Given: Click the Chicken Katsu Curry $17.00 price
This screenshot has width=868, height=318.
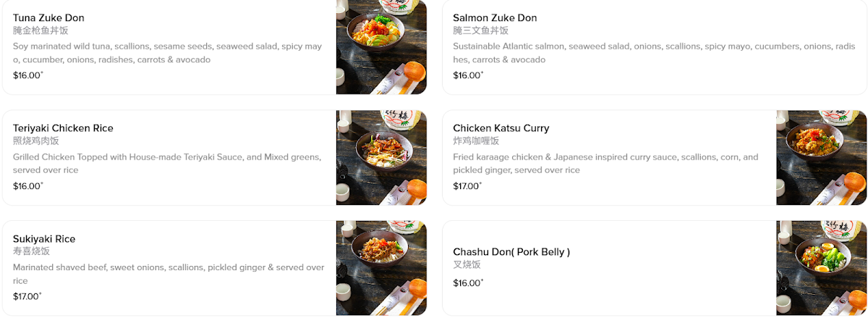Looking at the screenshot, I should pos(467,186).
